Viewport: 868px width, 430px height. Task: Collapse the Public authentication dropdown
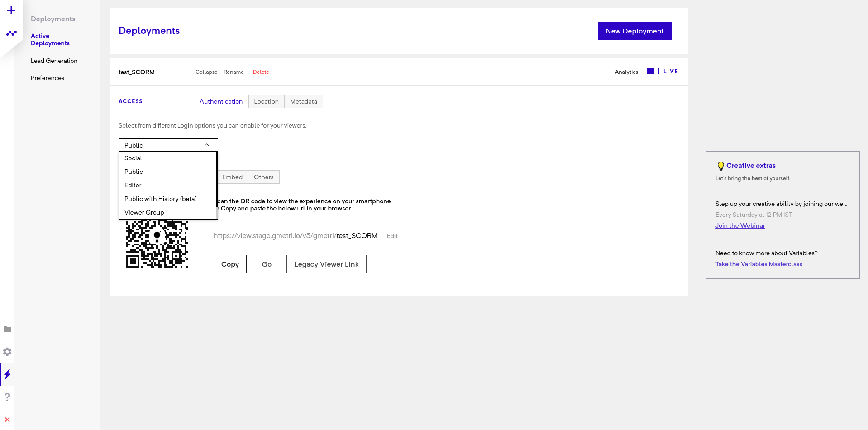[168, 145]
